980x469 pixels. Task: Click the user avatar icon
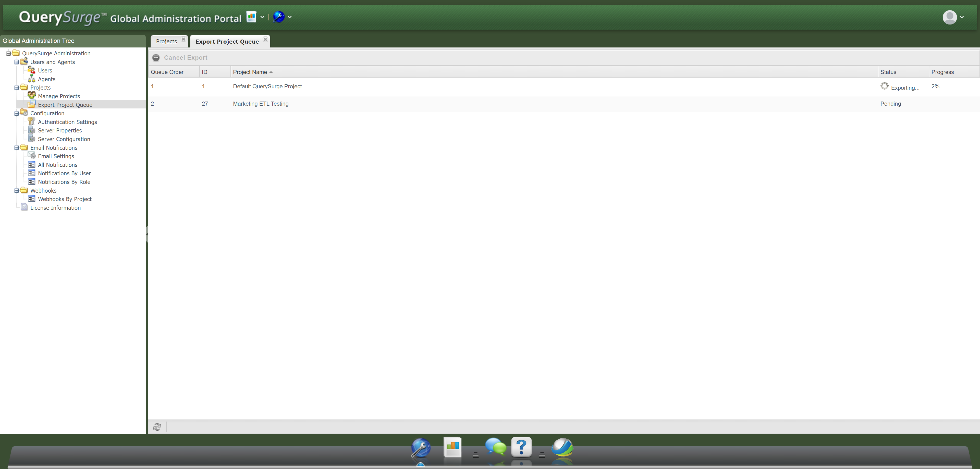950,17
